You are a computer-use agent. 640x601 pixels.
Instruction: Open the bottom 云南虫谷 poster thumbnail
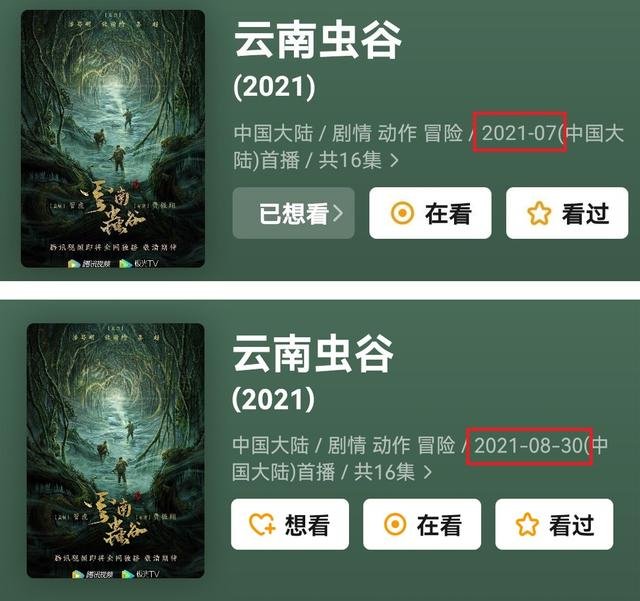click(116, 451)
